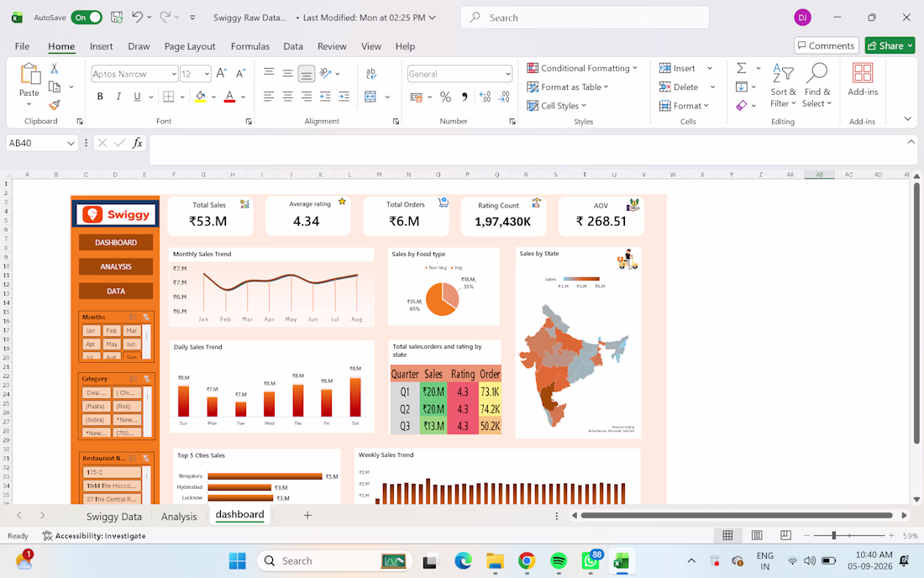The height and width of the screenshot is (578, 924).
Task: Click the zoom slider in status bar
Action: click(833, 535)
